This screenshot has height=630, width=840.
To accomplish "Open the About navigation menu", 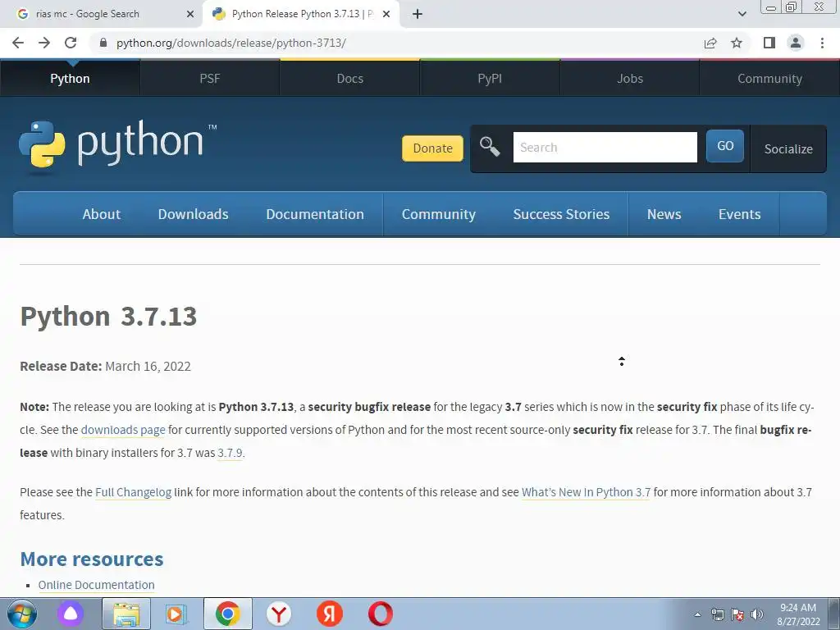I will pos(101,214).
